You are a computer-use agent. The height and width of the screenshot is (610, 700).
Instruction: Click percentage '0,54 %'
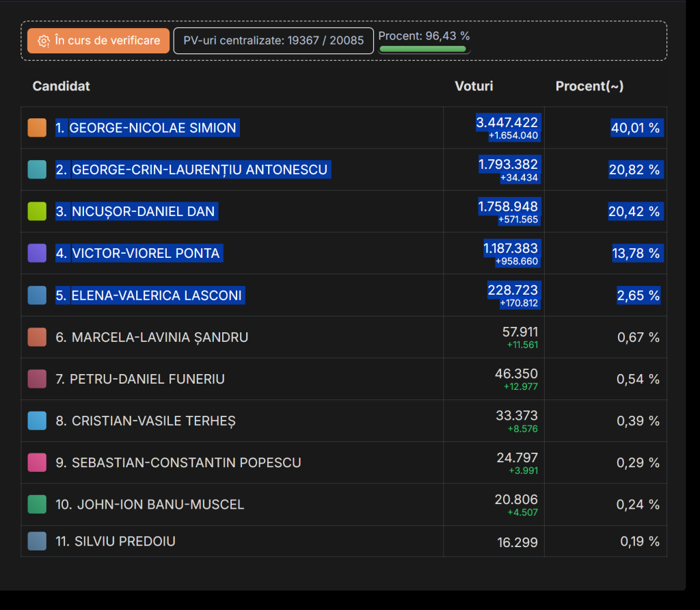pos(638,379)
